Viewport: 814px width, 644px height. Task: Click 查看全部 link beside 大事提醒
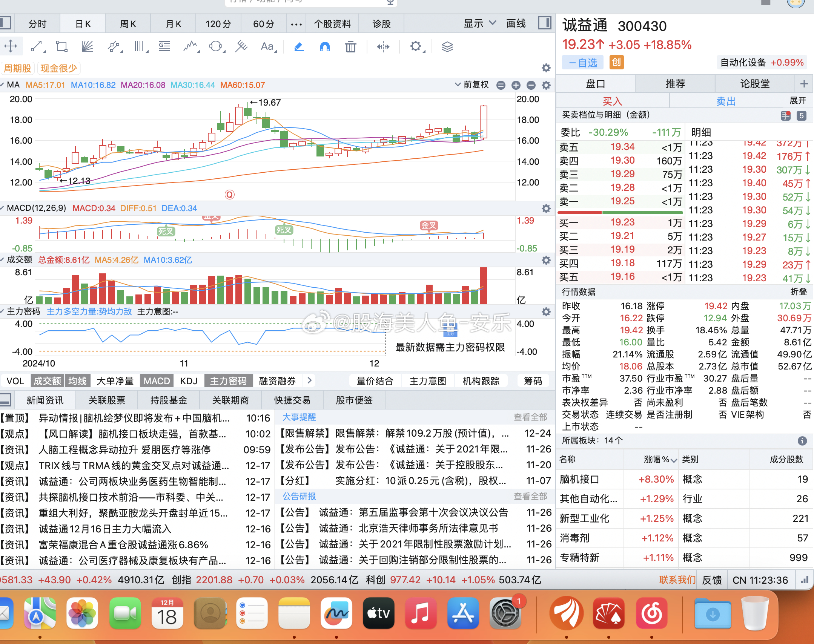tap(530, 417)
